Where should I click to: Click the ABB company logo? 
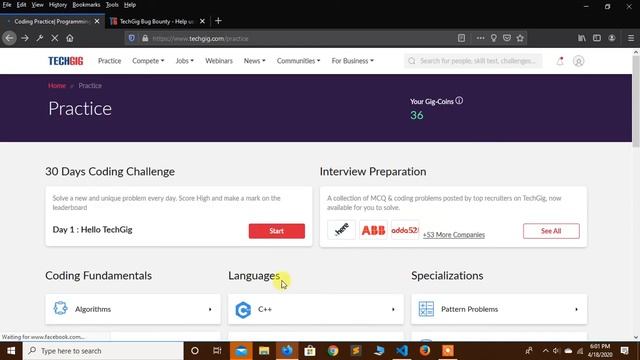coord(373,230)
